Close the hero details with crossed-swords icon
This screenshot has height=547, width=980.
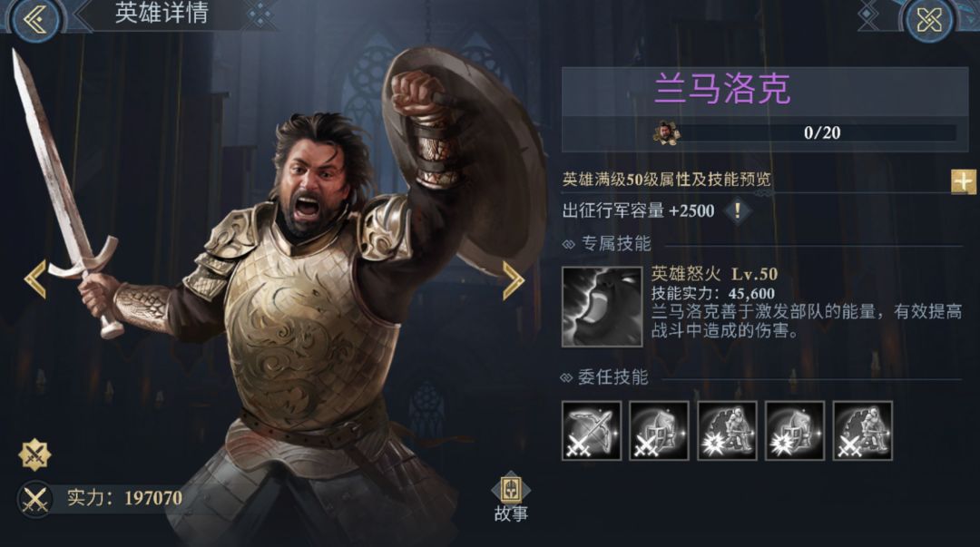pyautogui.click(x=929, y=20)
